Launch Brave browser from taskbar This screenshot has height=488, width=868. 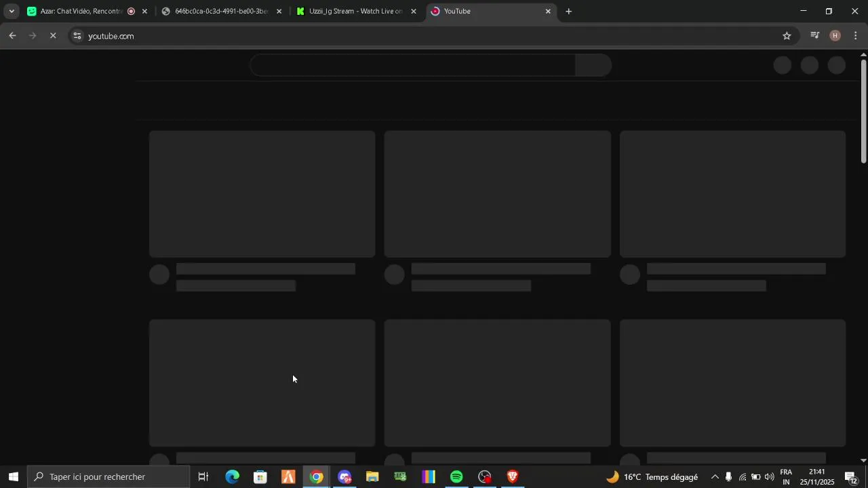513,477
